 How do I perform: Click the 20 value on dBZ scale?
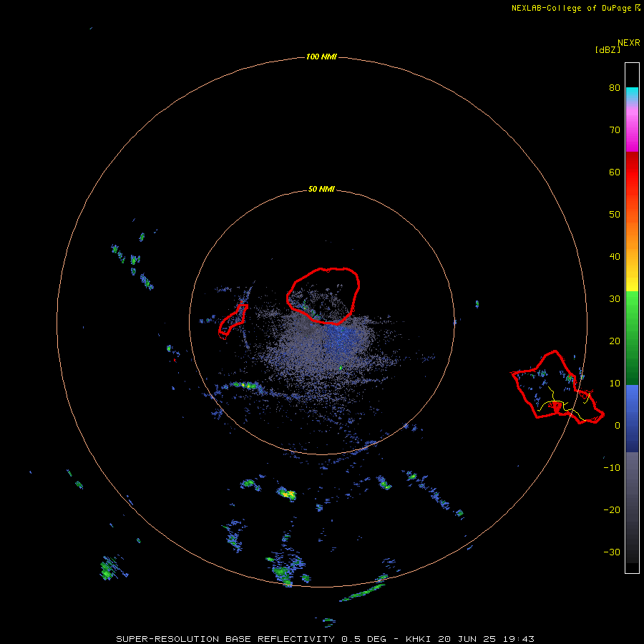(x=615, y=341)
